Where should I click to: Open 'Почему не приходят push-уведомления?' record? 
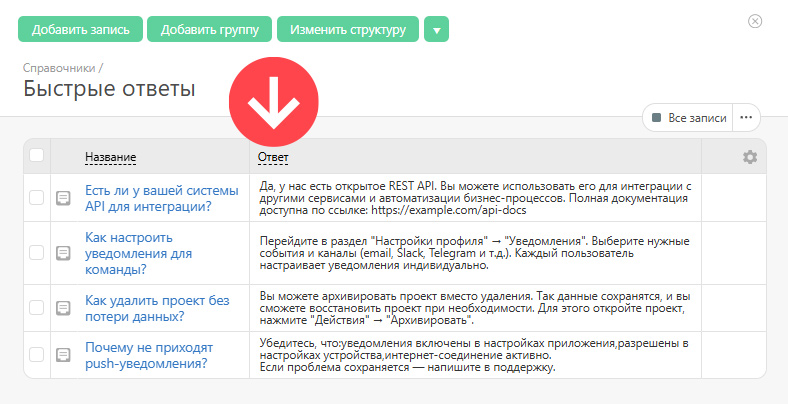click(x=149, y=355)
